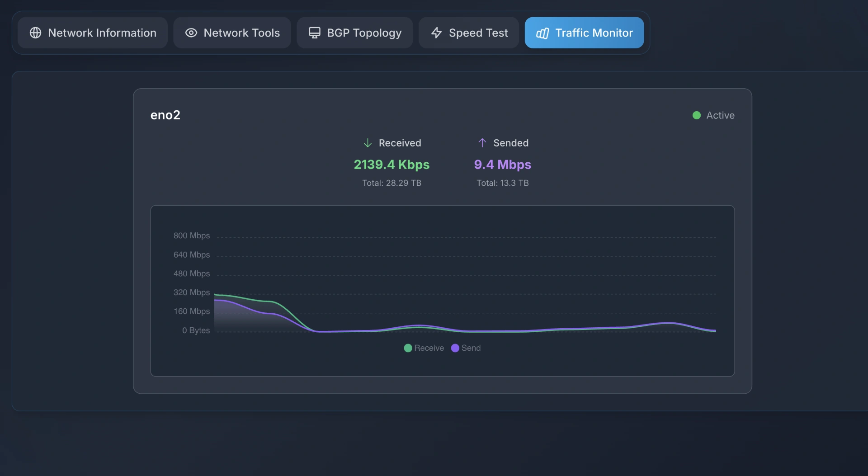Screen dimensions: 868x476
Task: Click the green down arrow Received icon
Action: point(368,143)
